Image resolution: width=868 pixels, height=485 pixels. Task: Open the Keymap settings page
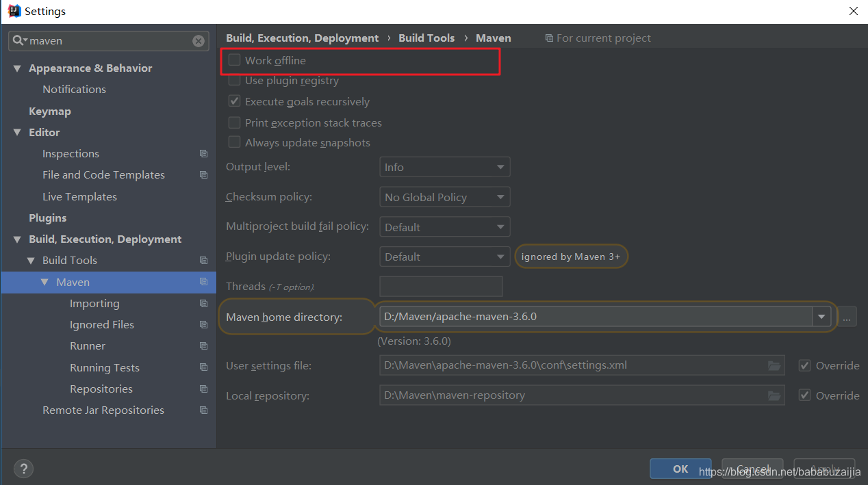tap(49, 111)
